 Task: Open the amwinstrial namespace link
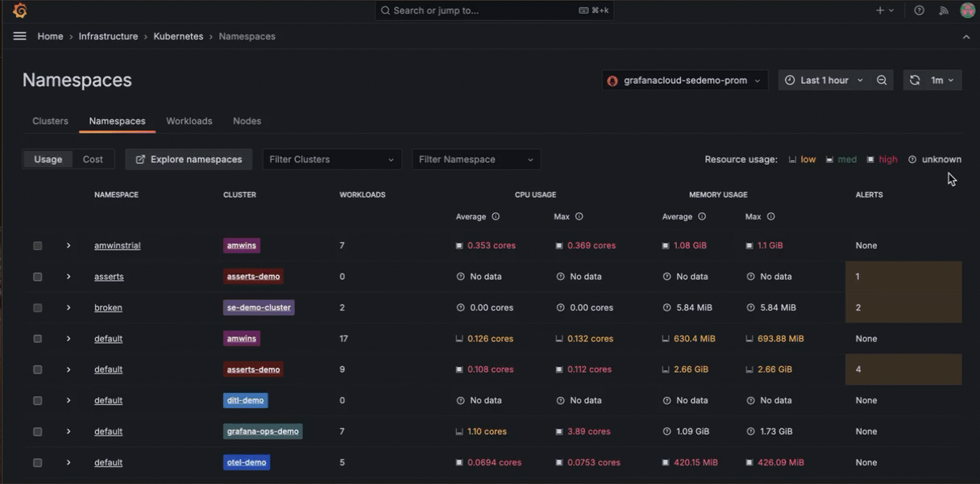tap(117, 246)
